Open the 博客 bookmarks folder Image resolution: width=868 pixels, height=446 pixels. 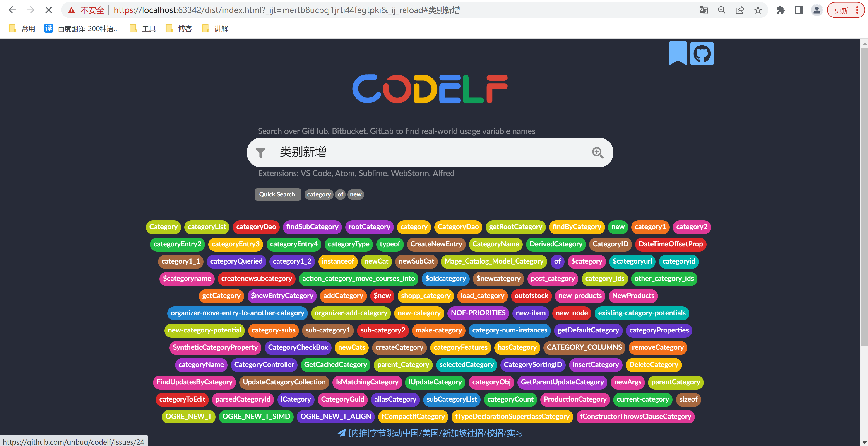click(x=179, y=28)
